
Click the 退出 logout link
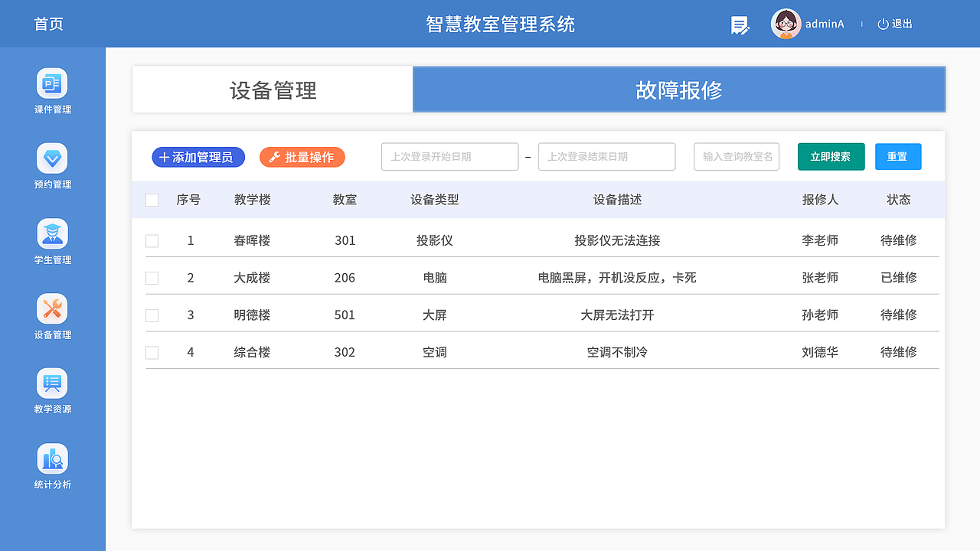[902, 24]
